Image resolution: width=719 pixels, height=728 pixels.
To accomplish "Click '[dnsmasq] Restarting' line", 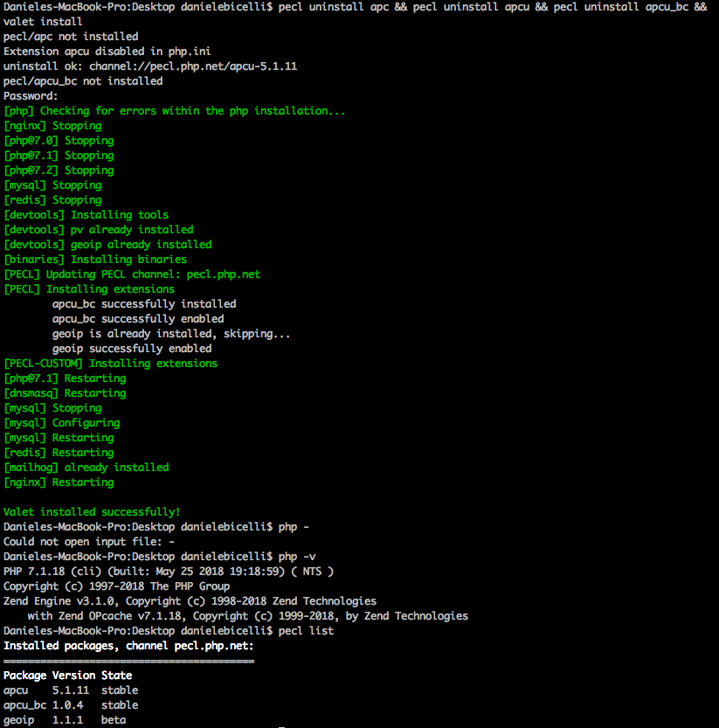I will click(x=65, y=393).
